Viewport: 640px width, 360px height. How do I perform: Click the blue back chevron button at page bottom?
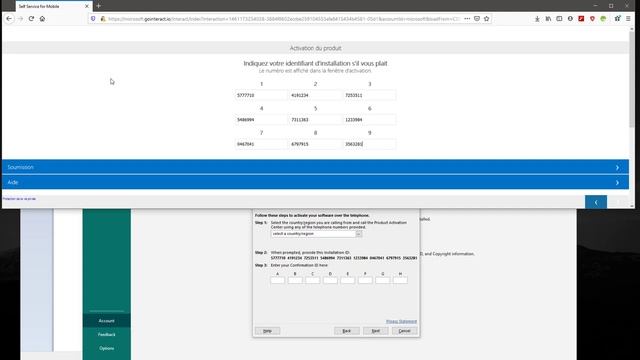click(596, 202)
